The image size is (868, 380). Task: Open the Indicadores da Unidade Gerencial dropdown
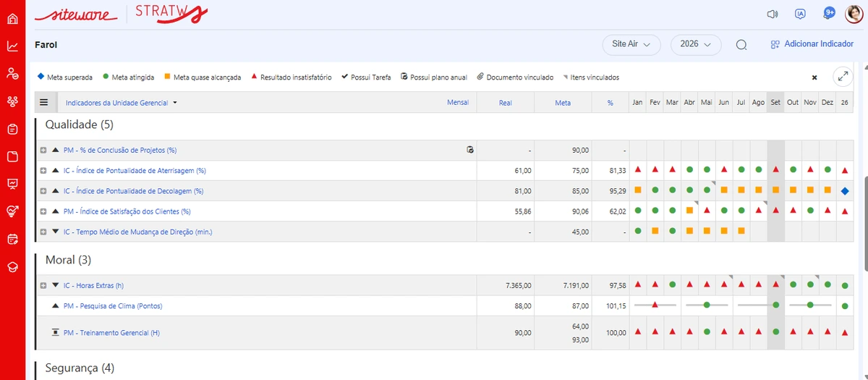121,103
